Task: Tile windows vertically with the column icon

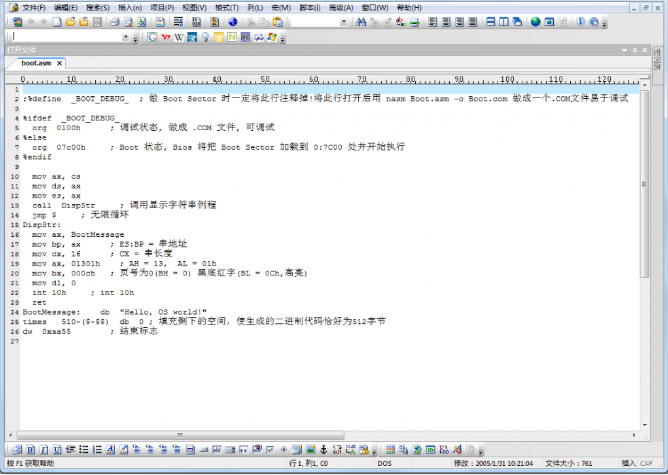Action: pos(504,22)
